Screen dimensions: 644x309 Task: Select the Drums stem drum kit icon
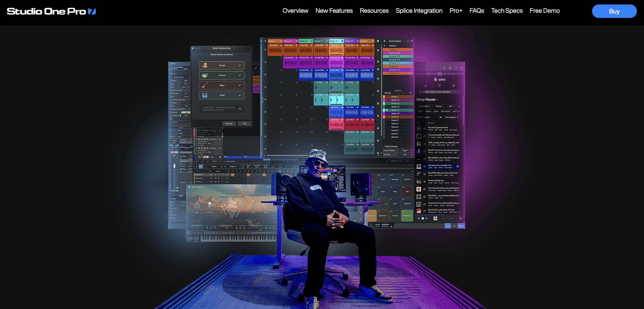point(205,75)
